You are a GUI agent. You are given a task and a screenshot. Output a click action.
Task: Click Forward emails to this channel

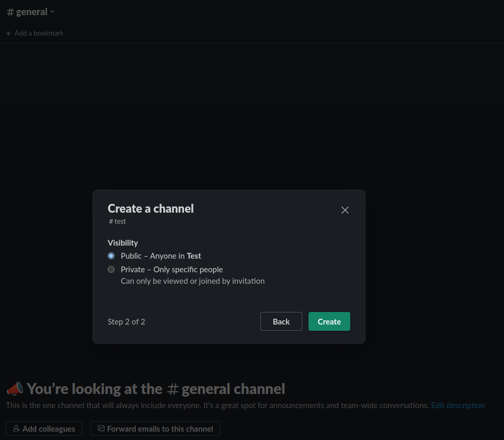155,429
